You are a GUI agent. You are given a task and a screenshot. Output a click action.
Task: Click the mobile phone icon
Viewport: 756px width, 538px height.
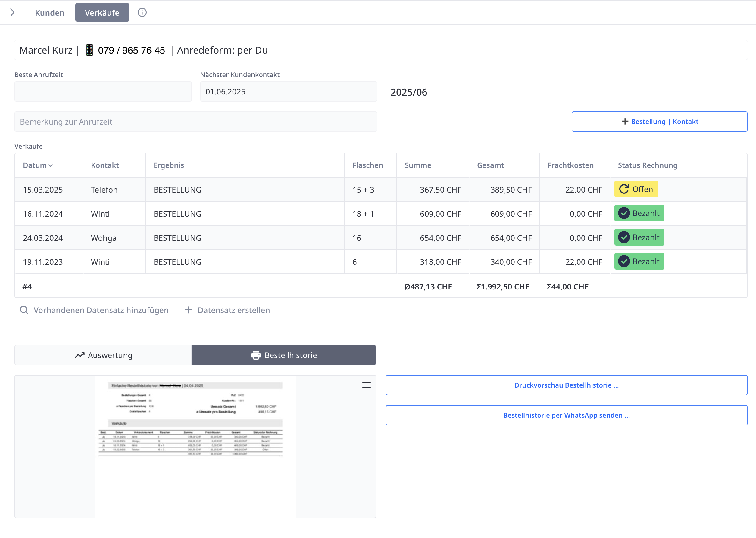tap(89, 50)
